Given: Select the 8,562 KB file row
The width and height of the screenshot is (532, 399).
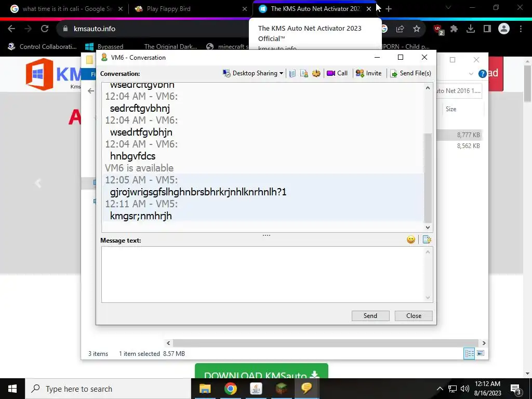Looking at the screenshot, I should click(460, 146).
